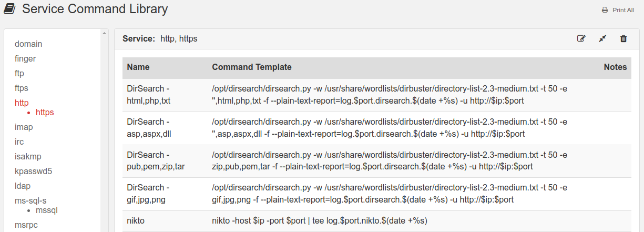The image size is (644, 232).
Task: Click the book icon beside the title
Action: tap(9, 9)
